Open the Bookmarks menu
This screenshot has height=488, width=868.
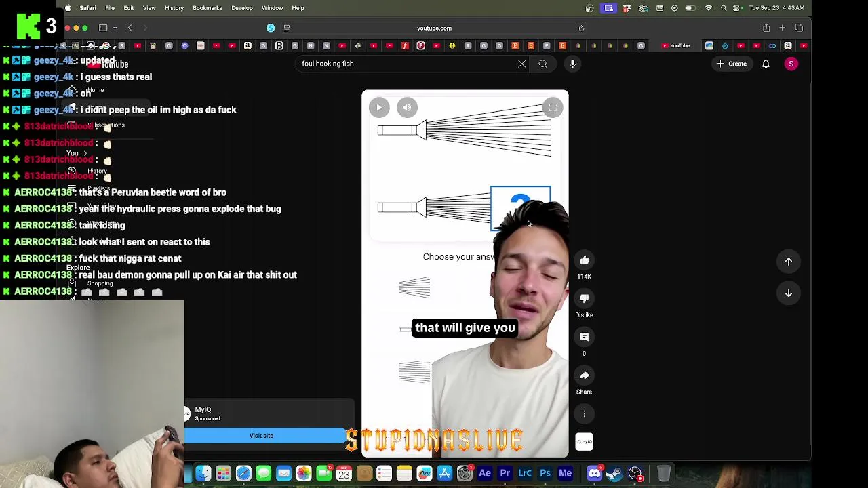(x=208, y=8)
